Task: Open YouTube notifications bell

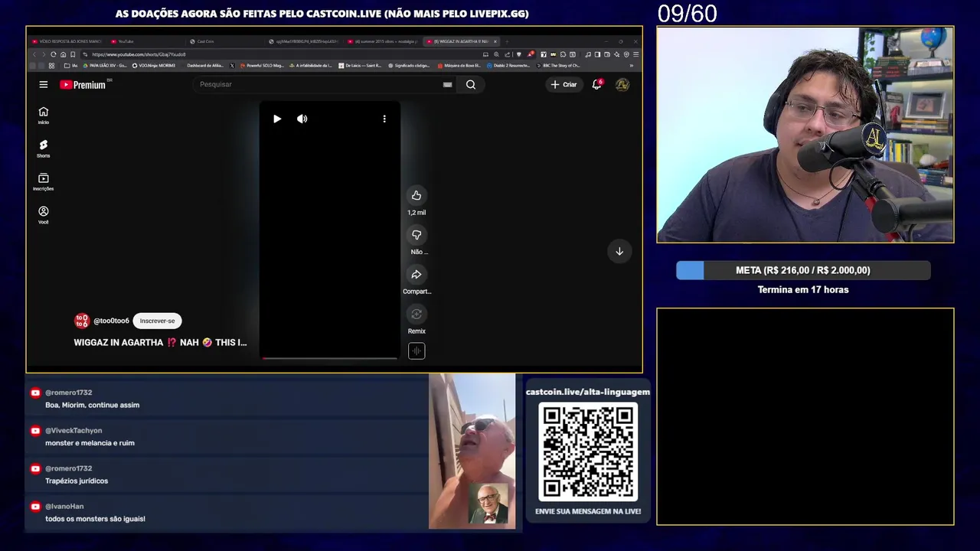Action: [x=596, y=84]
